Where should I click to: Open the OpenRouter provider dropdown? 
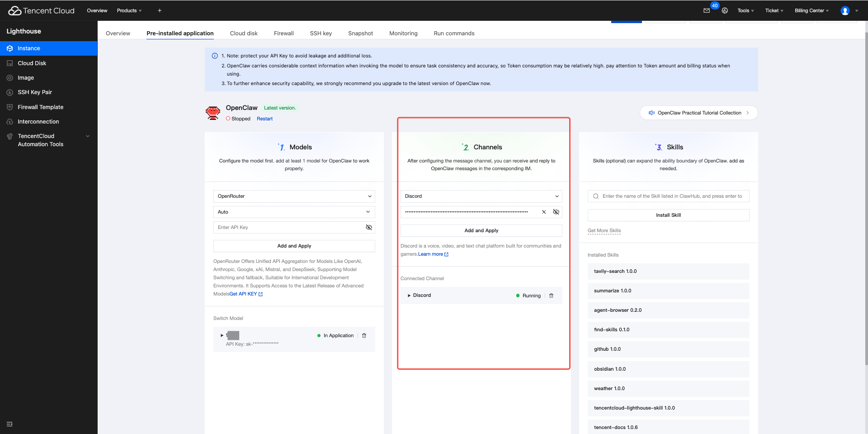coord(294,196)
